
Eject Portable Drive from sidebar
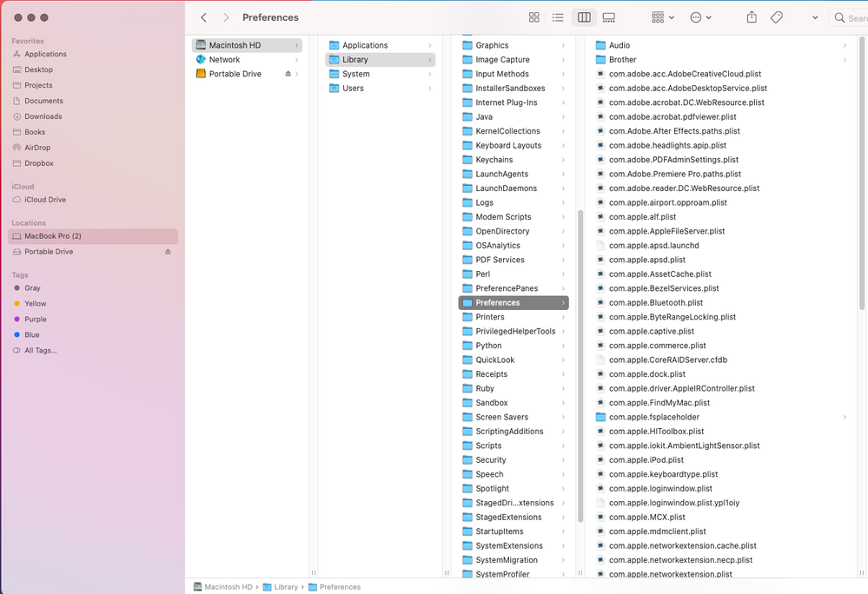168,252
